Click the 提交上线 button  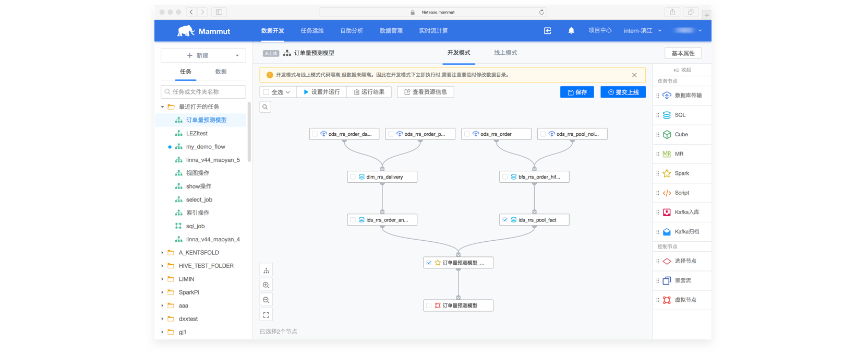point(623,92)
